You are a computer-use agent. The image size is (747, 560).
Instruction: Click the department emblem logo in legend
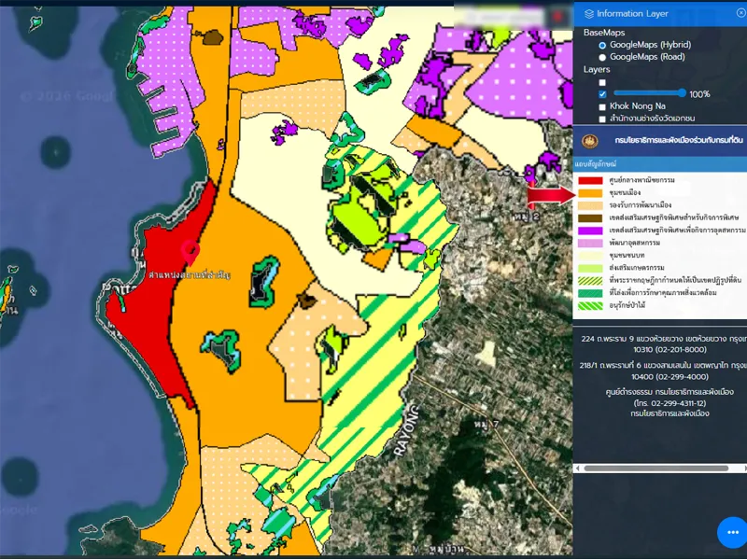588,141
